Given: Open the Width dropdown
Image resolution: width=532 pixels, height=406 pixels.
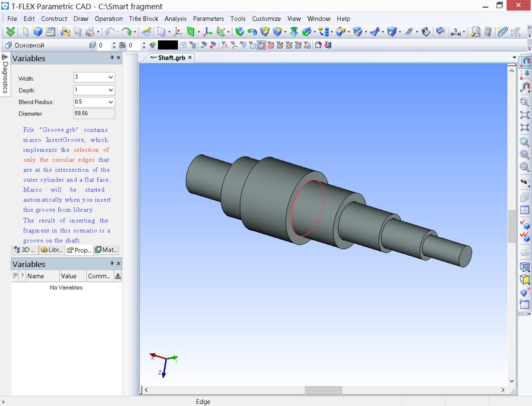Looking at the screenshot, I should 110,78.
